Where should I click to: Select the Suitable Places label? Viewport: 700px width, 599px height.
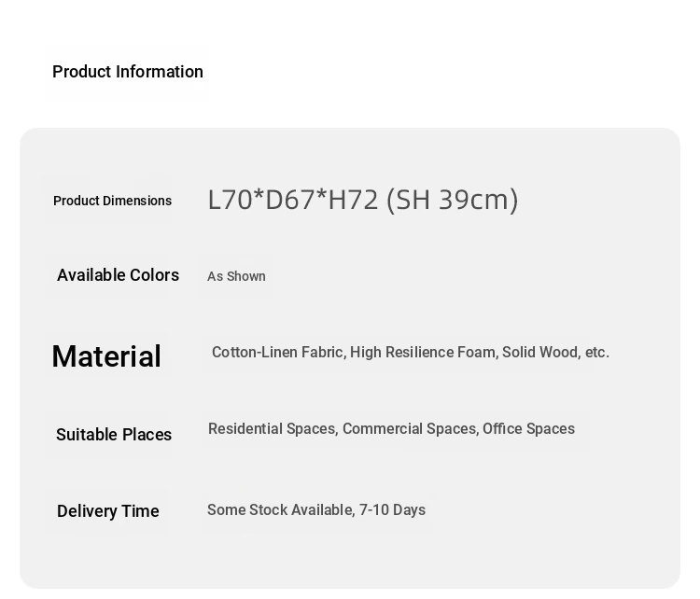(114, 434)
